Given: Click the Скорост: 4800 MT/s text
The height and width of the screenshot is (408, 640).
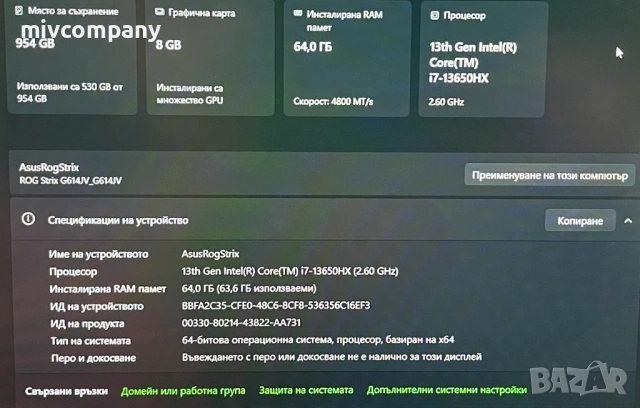Looking at the screenshot, I should pos(333,101).
